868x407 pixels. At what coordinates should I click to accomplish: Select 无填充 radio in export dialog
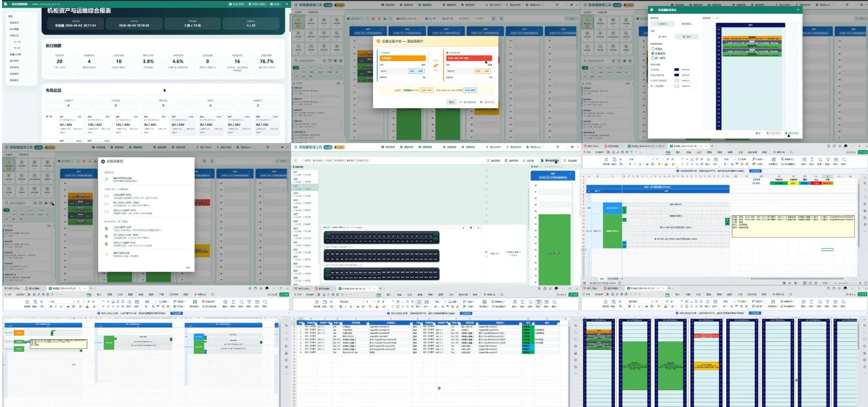(x=653, y=49)
